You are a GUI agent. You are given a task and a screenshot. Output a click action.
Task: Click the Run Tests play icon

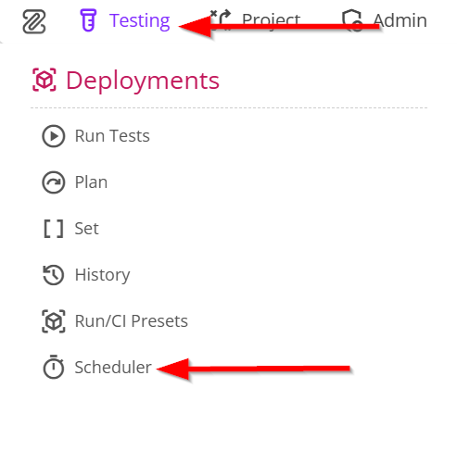[54, 136]
